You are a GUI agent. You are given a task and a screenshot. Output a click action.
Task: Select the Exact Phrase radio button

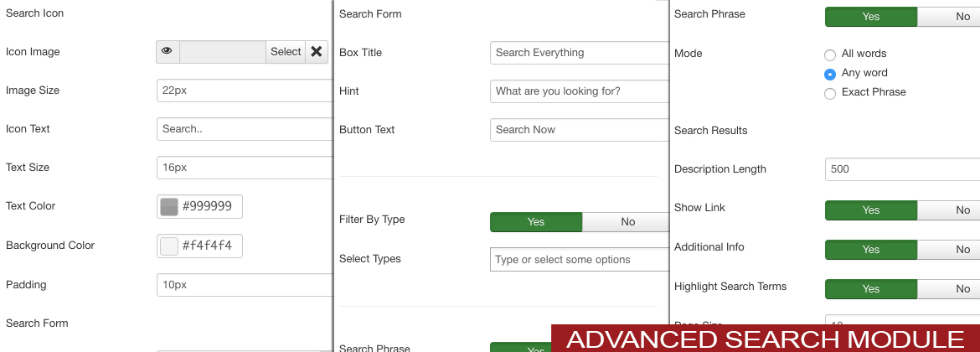pyautogui.click(x=830, y=93)
